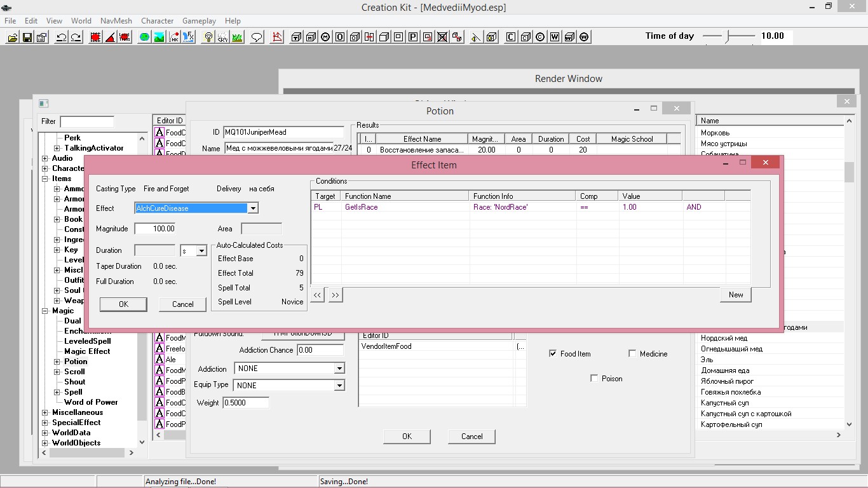Toggle the light bulb brightness icon

[208, 37]
